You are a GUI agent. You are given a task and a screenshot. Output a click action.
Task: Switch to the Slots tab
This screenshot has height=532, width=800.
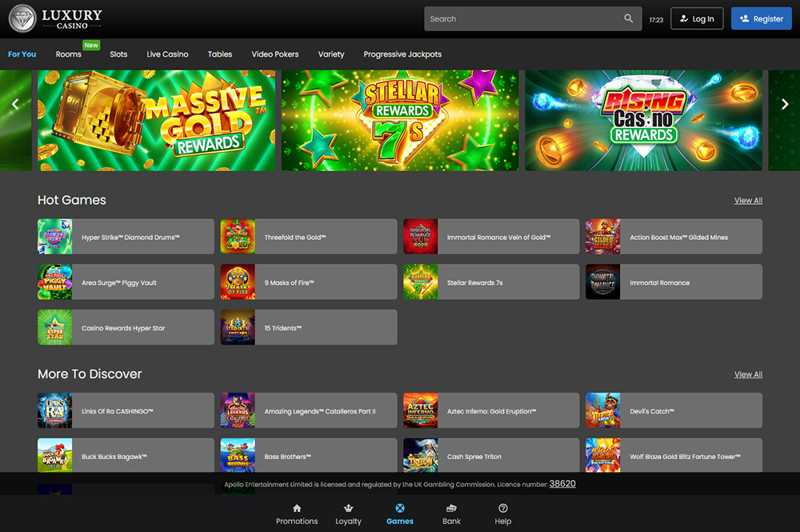[x=118, y=54]
